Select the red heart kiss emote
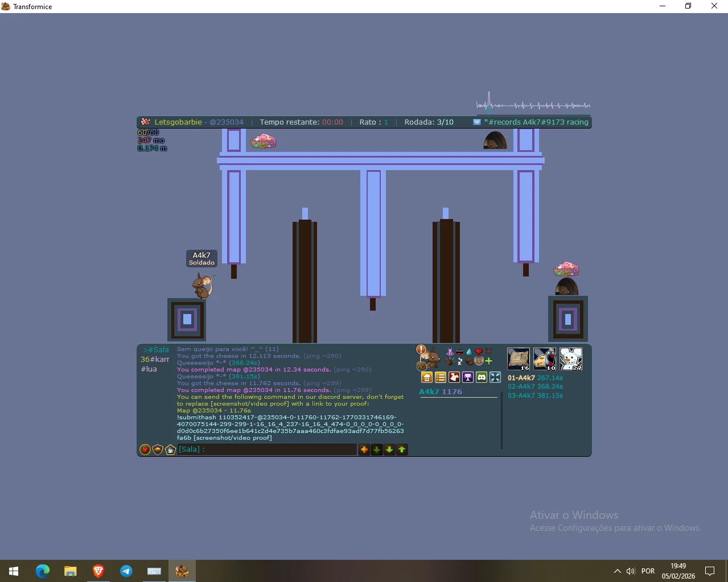Screen dimensions: 728x582 [479, 352]
